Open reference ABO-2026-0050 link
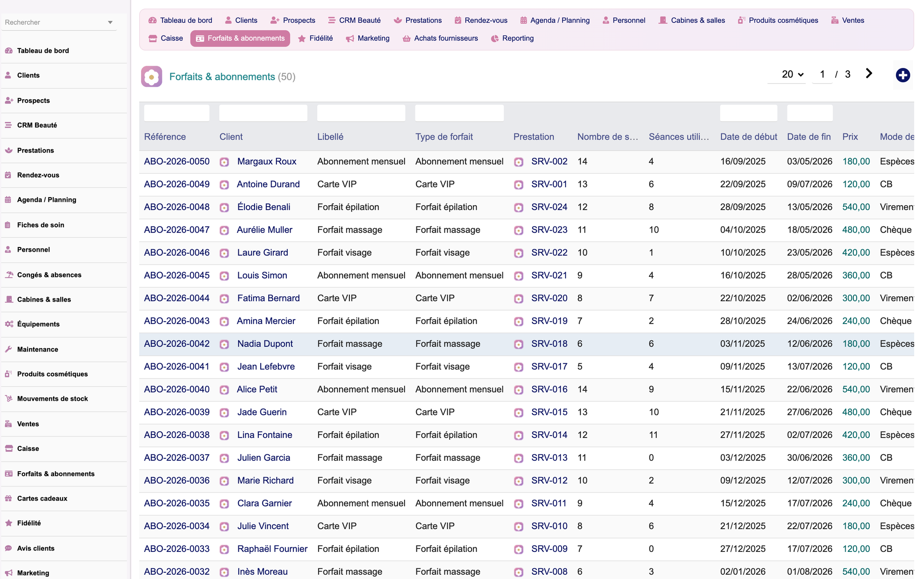This screenshot has height=579, width=924. [177, 161]
